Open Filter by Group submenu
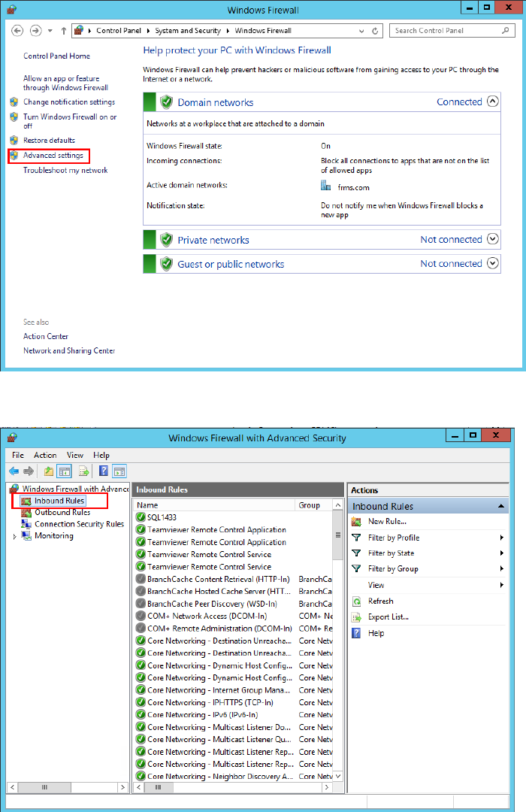 (x=393, y=569)
